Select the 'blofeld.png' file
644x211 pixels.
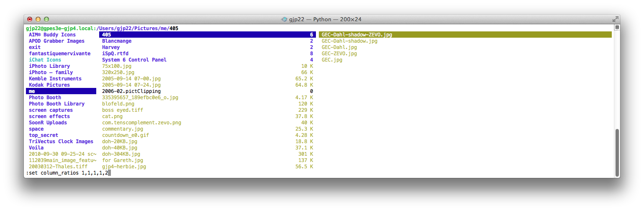(x=118, y=104)
